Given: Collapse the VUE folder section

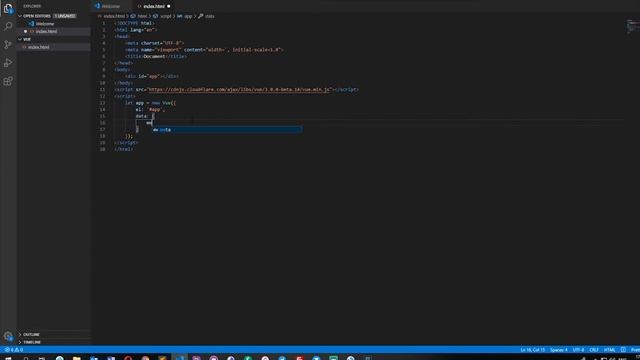Looking at the screenshot, I should tap(20, 40).
